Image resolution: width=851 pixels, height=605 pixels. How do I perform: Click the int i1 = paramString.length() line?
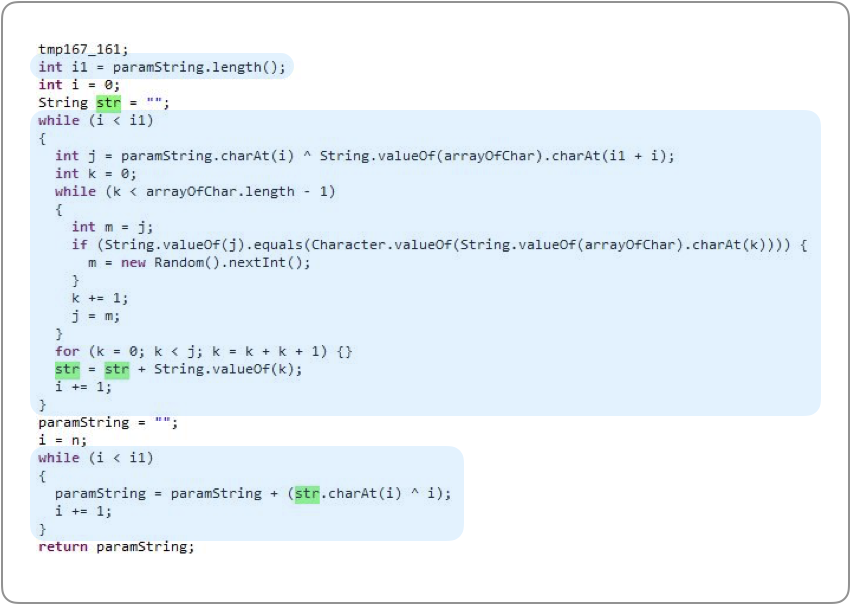coord(161,67)
